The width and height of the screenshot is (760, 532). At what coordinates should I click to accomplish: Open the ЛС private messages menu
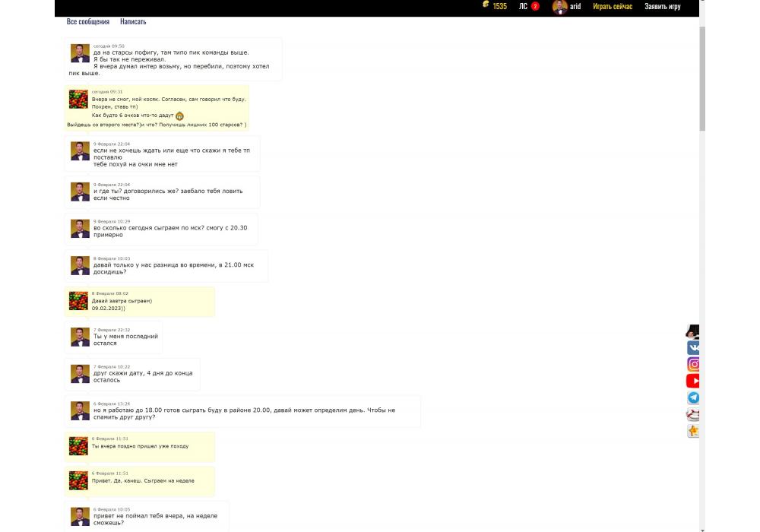[523, 7]
